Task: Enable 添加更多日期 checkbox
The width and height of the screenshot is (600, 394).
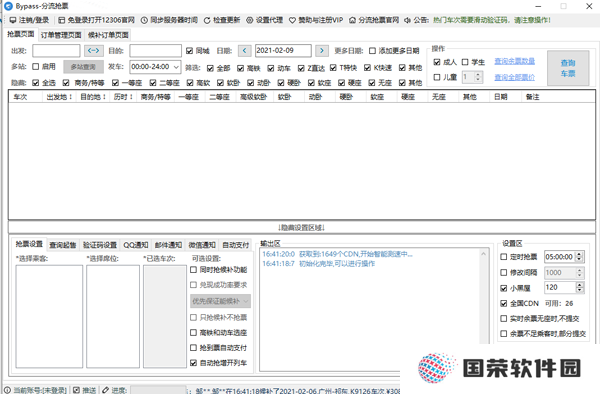Action: click(x=372, y=51)
